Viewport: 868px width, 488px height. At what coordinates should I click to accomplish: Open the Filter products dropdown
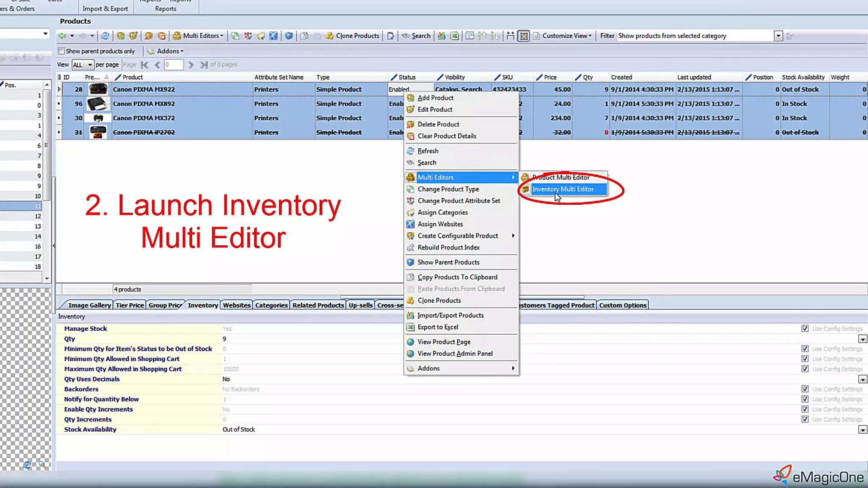[778, 36]
